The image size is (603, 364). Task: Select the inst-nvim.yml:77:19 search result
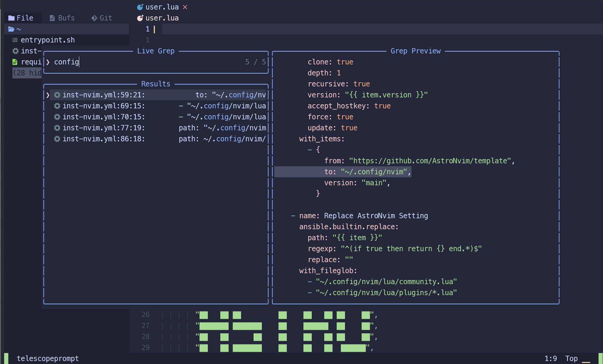(x=104, y=128)
